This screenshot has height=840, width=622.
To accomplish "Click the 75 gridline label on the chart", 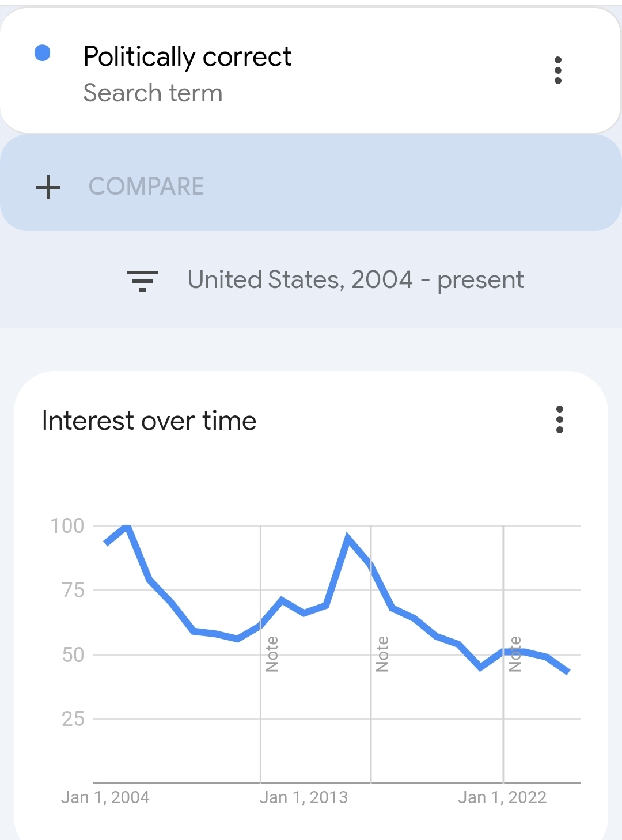I will coord(73,591).
